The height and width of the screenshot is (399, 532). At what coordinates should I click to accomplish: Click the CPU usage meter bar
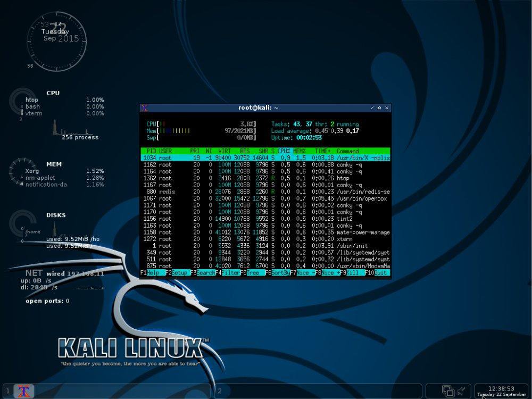point(201,124)
